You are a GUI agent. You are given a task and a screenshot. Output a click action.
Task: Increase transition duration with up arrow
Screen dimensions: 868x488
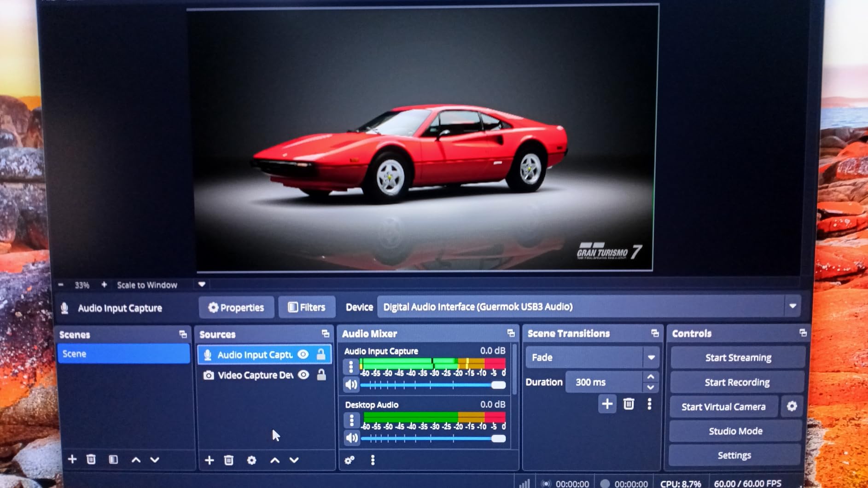[651, 377]
